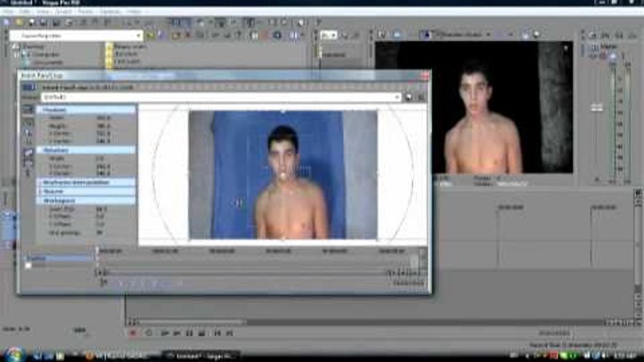Viewport: 644px width, 362px height.
Task: Toggle Automatic Crossfades in main toolbar
Action: [186, 22]
